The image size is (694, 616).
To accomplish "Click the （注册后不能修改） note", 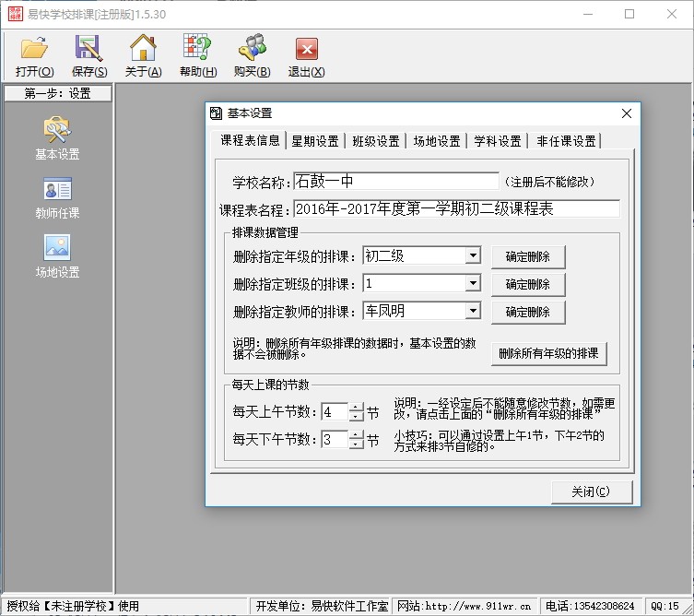I will 549,182.
